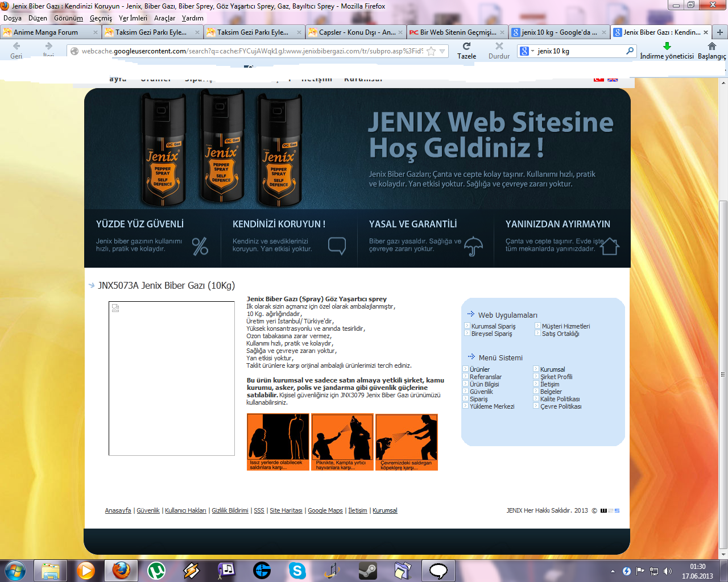Screen dimensions: 728x582
Task: Open the Satış Ortaklığı link
Action: pos(561,334)
